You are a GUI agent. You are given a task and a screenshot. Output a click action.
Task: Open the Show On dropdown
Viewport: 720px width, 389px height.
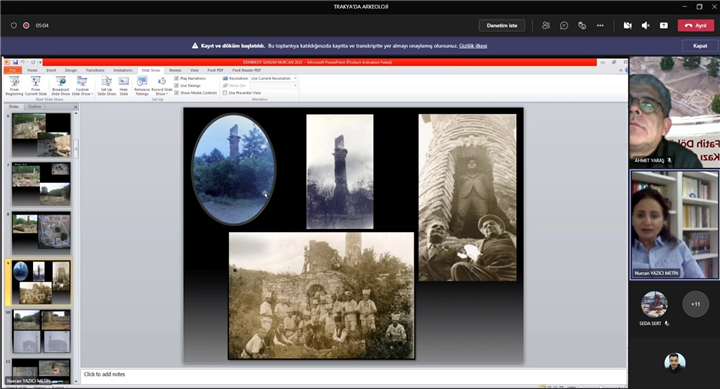point(274,85)
